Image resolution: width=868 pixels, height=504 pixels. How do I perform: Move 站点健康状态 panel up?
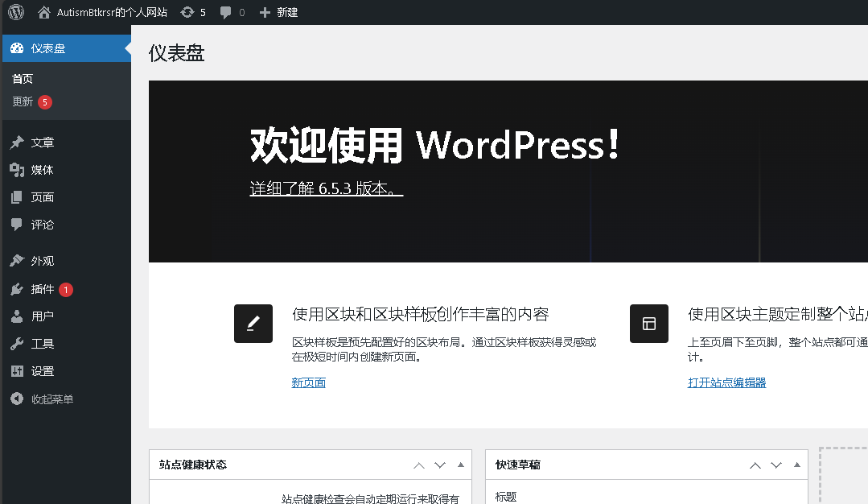pos(419,465)
